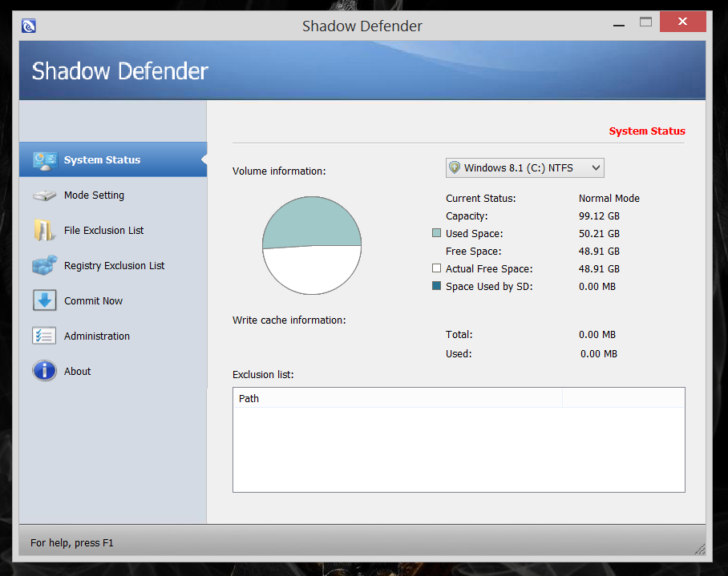Click the Registry Exclusion List cubes icon
Screen dimensions: 728x576
pyautogui.click(x=45, y=265)
